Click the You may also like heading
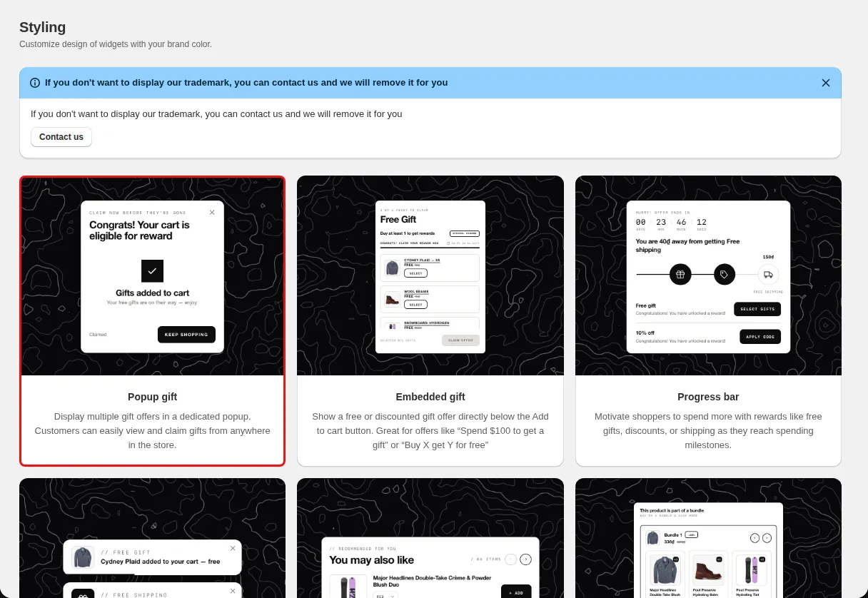Image resolution: width=868 pixels, height=598 pixels. tap(372, 560)
